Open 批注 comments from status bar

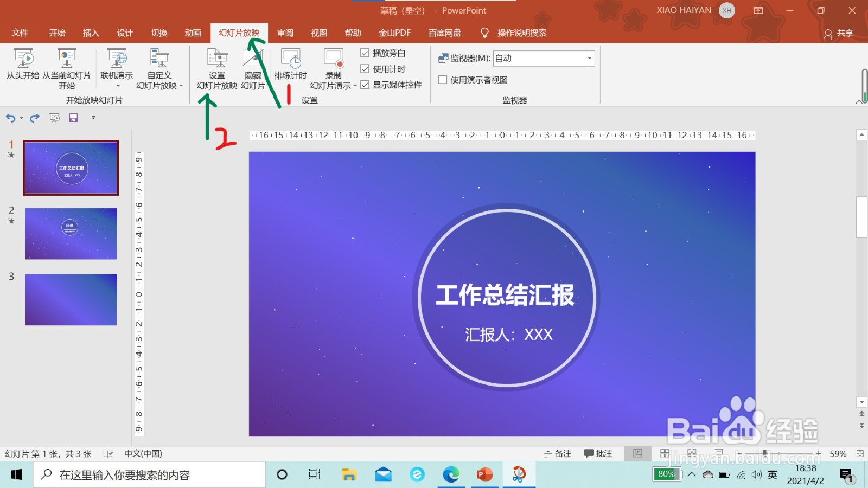[598, 453]
